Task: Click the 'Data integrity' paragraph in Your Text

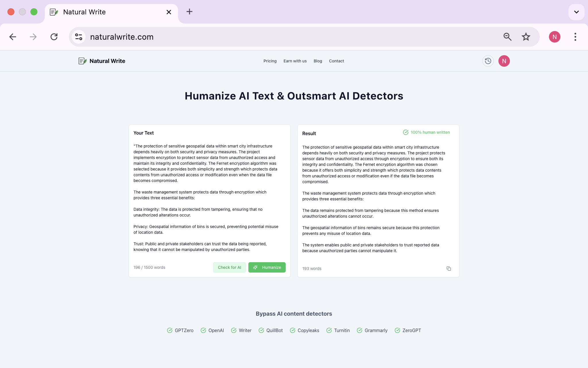Action: click(198, 212)
